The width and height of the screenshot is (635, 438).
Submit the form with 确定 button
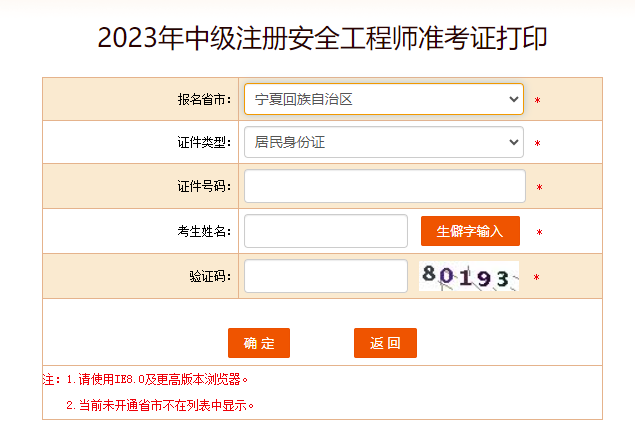(259, 343)
